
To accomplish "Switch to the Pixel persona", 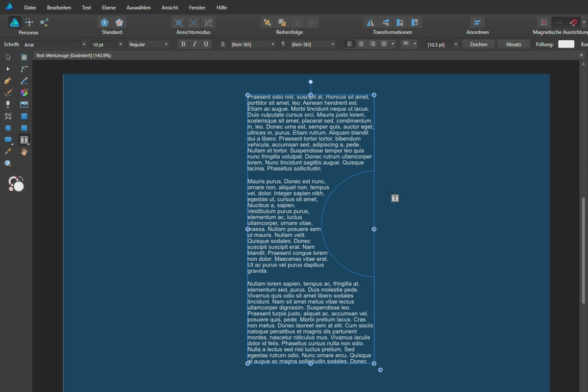I will click(29, 23).
